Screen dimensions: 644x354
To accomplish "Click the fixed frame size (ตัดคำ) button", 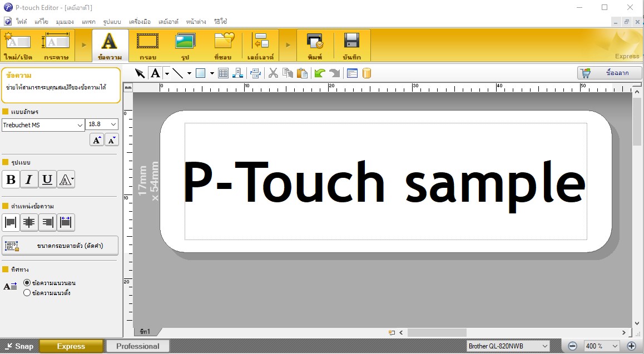I will coord(60,246).
